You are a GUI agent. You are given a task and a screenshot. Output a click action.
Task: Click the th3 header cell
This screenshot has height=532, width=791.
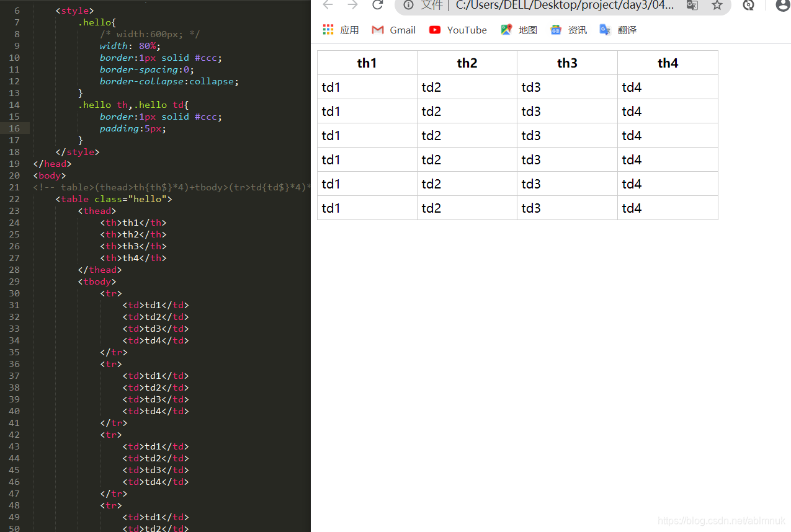click(567, 63)
